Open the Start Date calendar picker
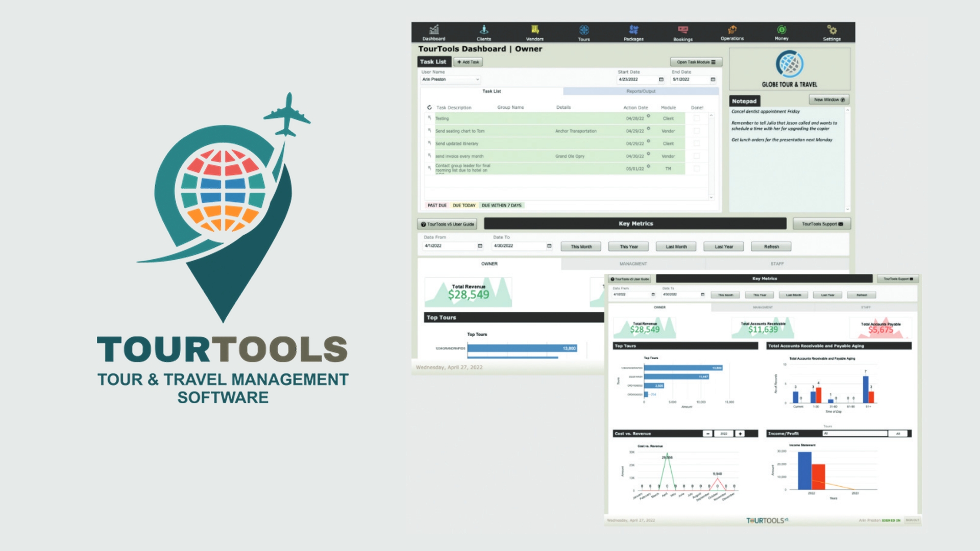 click(661, 80)
